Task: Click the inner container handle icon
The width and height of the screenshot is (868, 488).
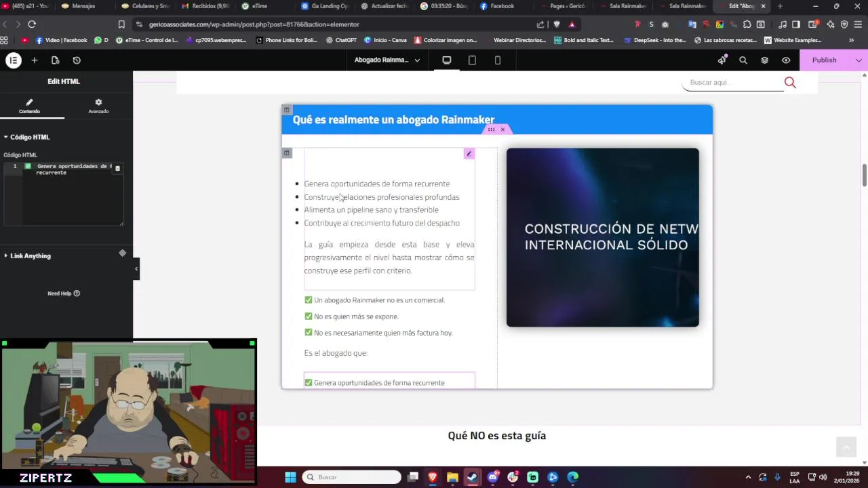Action: pos(287,153)
